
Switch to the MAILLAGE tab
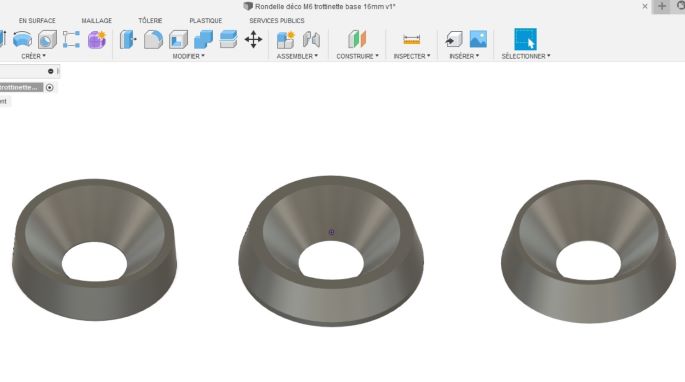(97, 21)
